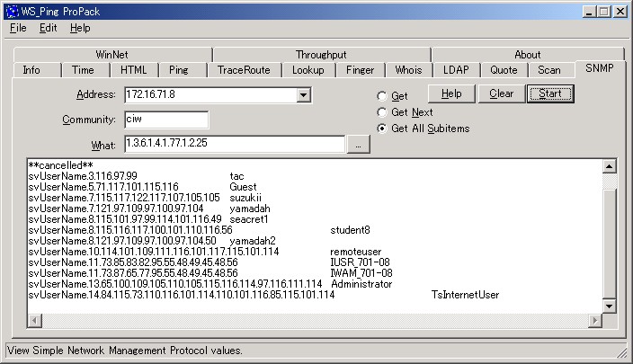
Task: Click the results scroll down arrow
Action: [x=610, y=306]
